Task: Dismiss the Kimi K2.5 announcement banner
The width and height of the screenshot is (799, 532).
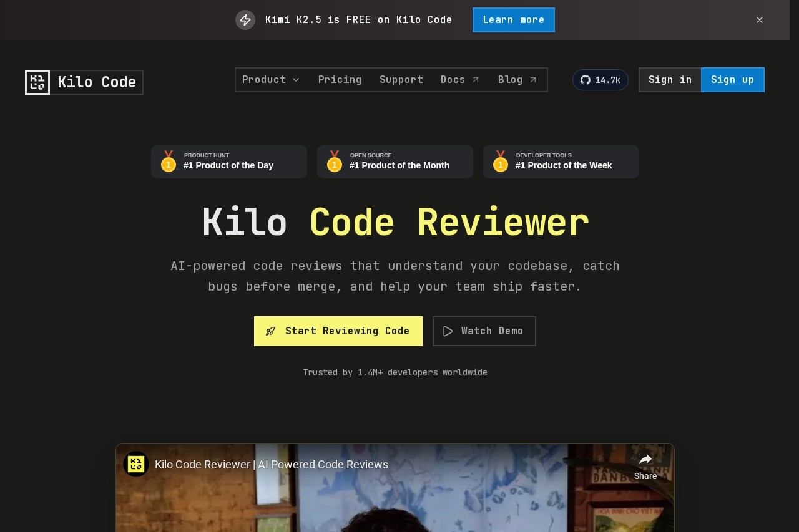Action: tap(760, 20)
